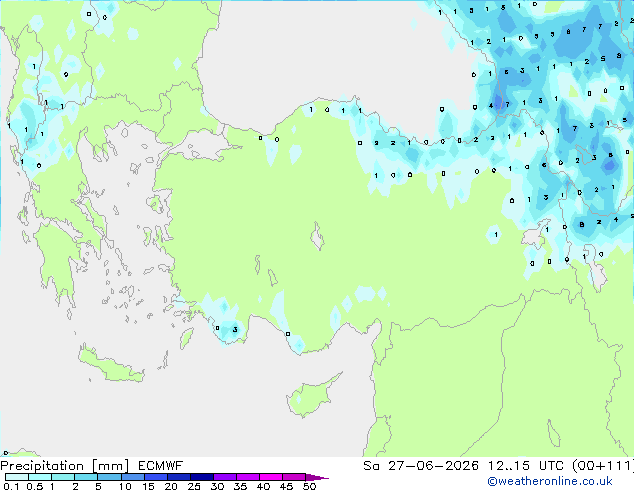This screenshot has width=634, height=490.
Task: Click the over-50 mm arrow legend tip
Action: point(317,477)
